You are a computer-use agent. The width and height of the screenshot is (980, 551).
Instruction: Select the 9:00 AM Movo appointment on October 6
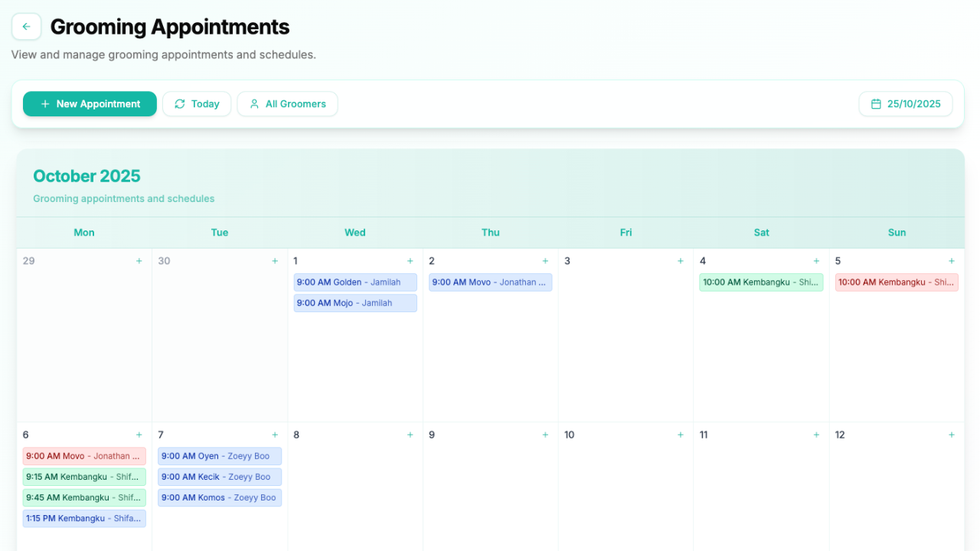coord(84,455)
